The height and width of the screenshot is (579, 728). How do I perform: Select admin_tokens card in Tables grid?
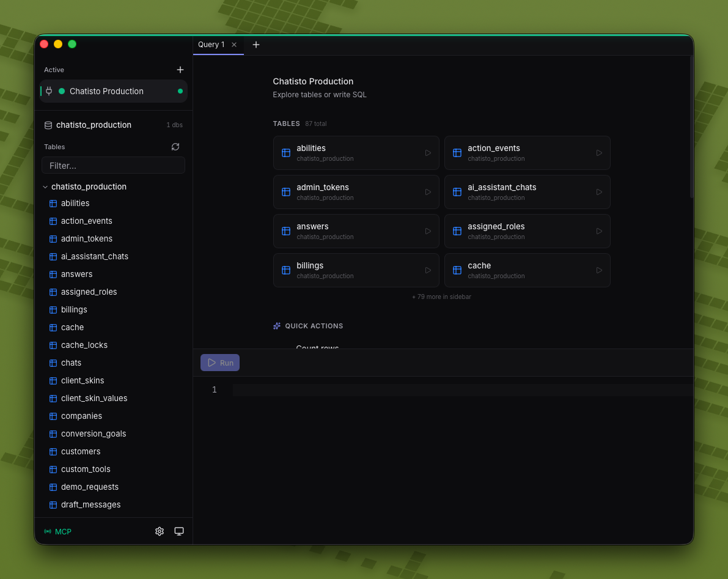point(356,192)
